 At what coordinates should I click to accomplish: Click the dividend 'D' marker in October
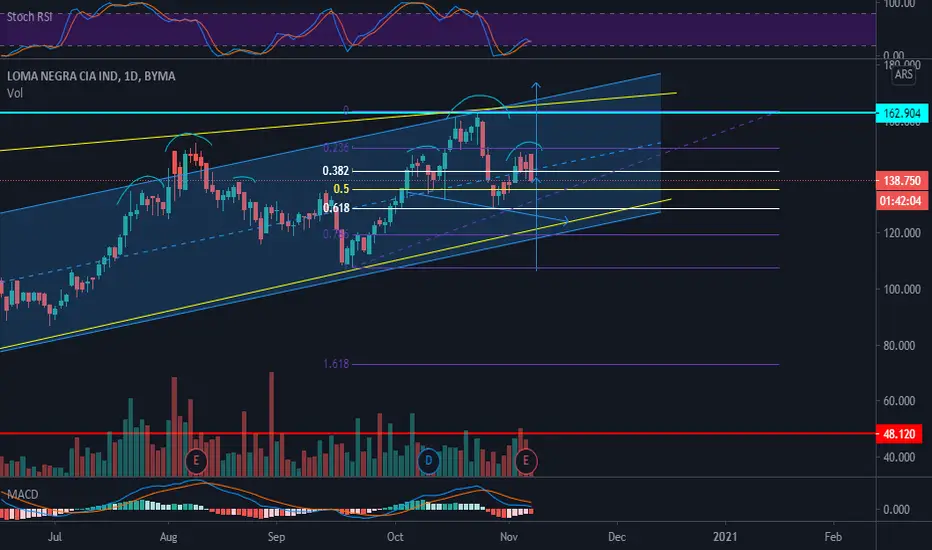(428, 461)
